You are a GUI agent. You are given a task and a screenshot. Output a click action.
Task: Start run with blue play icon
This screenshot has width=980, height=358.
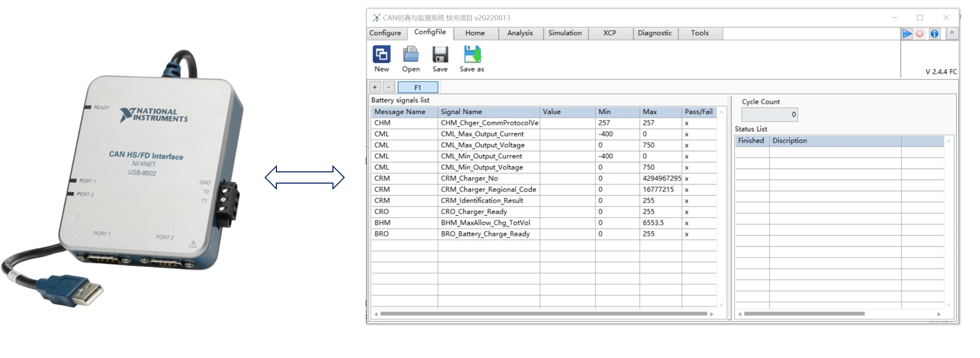tap(907, 34)
